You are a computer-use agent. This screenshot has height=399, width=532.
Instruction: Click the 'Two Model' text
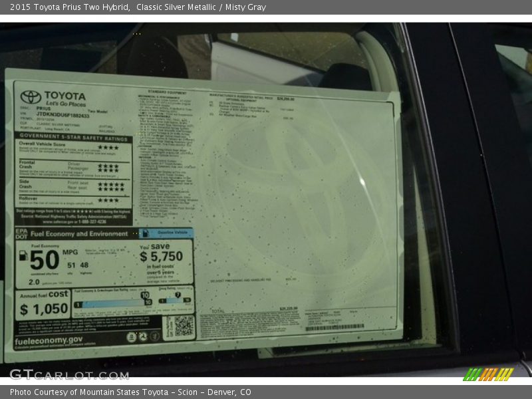(x=98, y=111)
